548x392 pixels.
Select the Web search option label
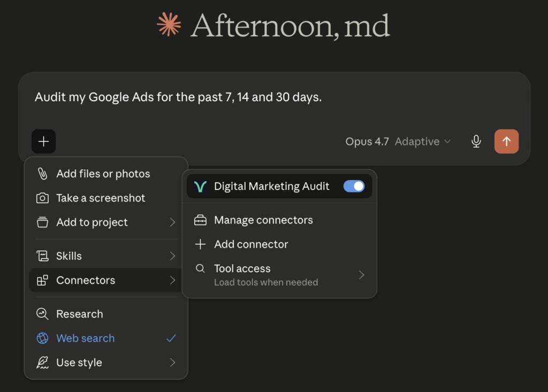click(86, 338)
